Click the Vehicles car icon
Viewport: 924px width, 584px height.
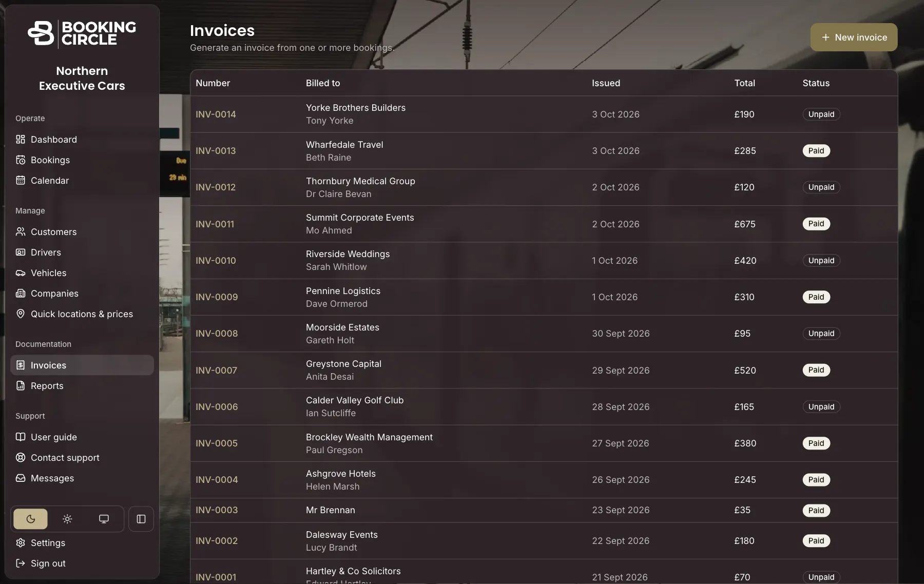pyautogui.click(x=21, y=272)
